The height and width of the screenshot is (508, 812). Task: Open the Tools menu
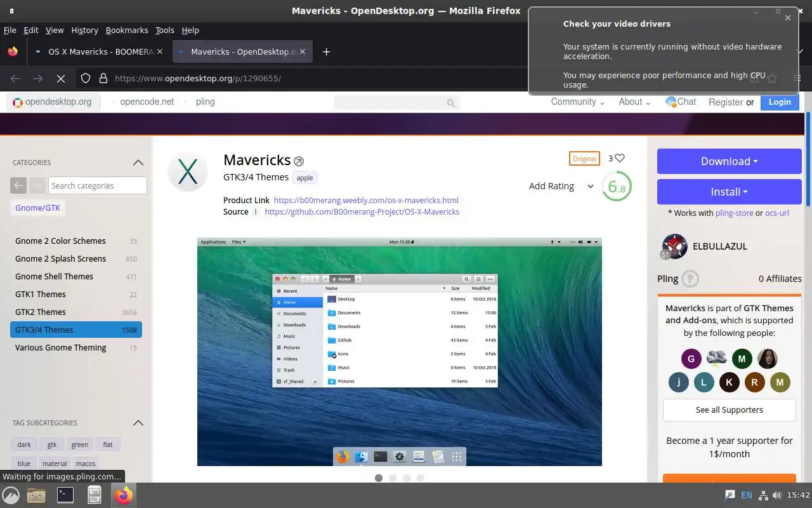pyautogui.click(x=165, y=30)
